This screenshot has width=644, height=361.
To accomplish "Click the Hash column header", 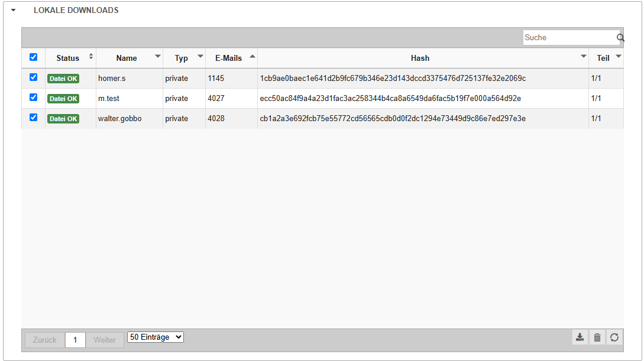I will pyautogui.click(x=420, y=58).
